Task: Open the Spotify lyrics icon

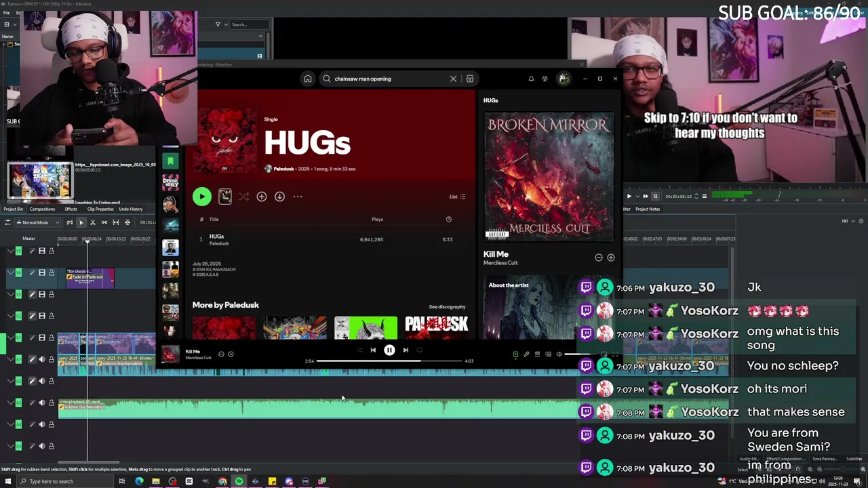Action: click(526, 354)
